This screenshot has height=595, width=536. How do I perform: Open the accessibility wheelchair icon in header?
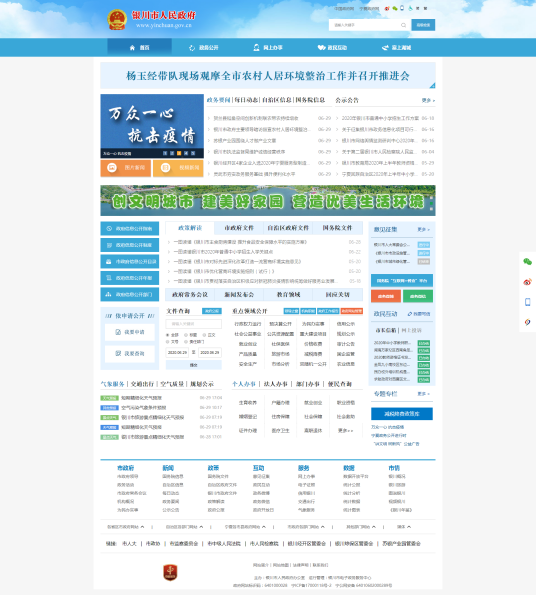(x=410, y=8)
